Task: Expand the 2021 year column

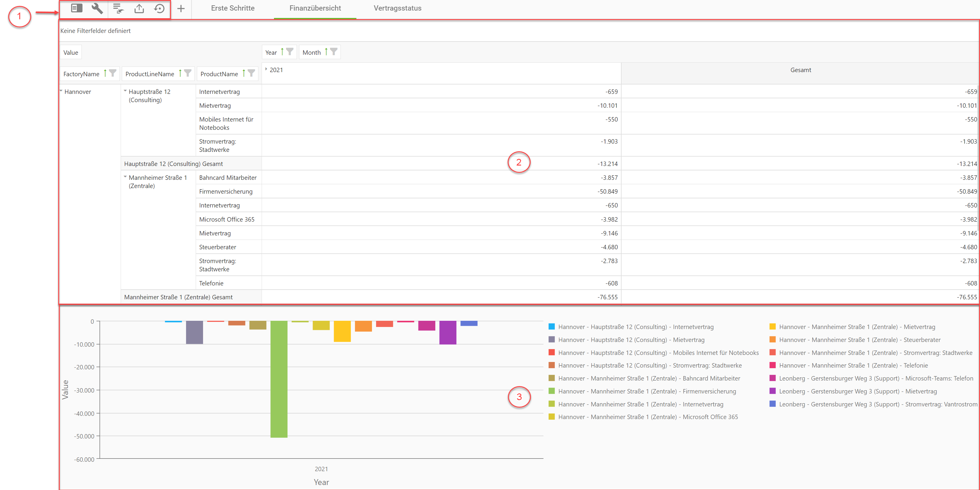Action: tap(266, 69)
